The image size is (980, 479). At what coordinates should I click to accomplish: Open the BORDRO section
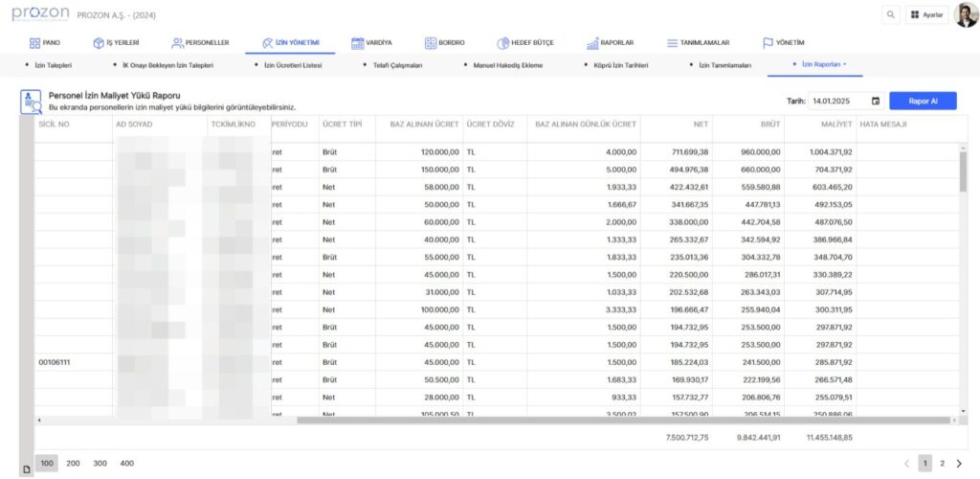click(444, 43)
